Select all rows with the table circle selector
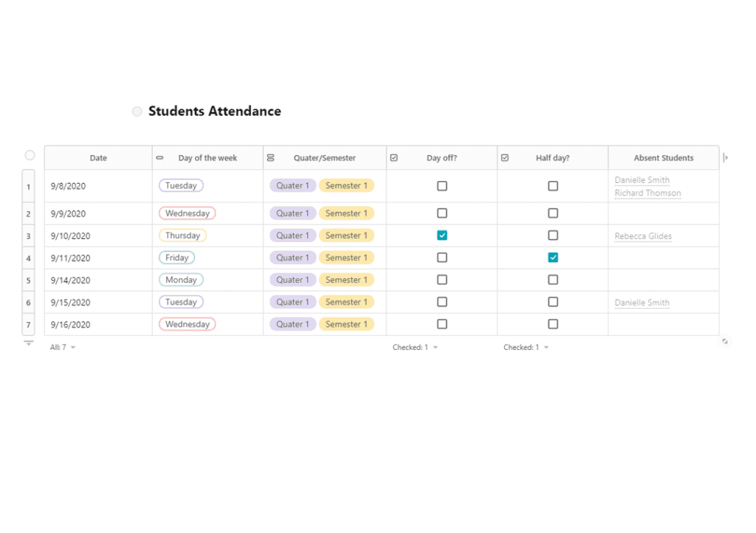This screenshot has width=756, height=533. (30, 155)
